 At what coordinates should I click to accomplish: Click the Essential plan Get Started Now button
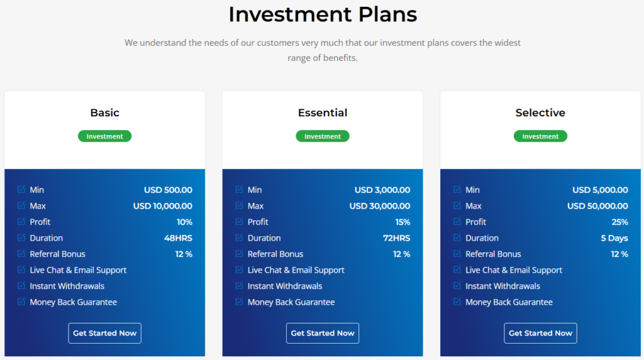[323, 333]
